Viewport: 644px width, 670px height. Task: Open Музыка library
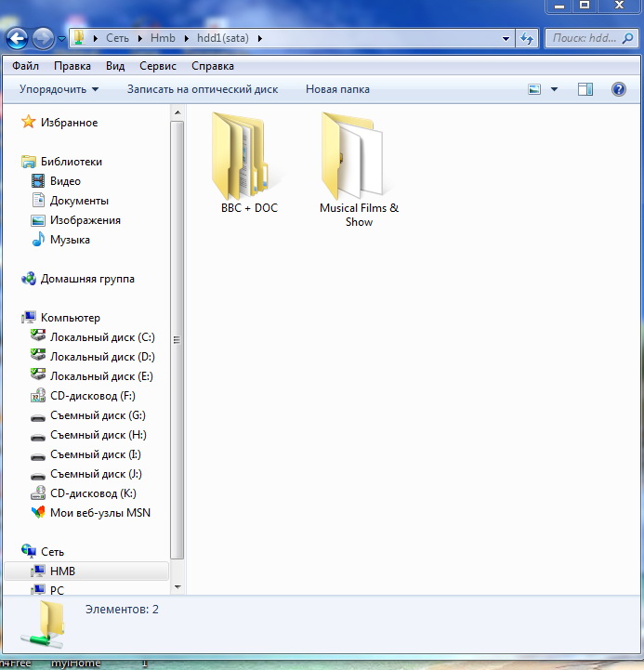click(70, 240)
